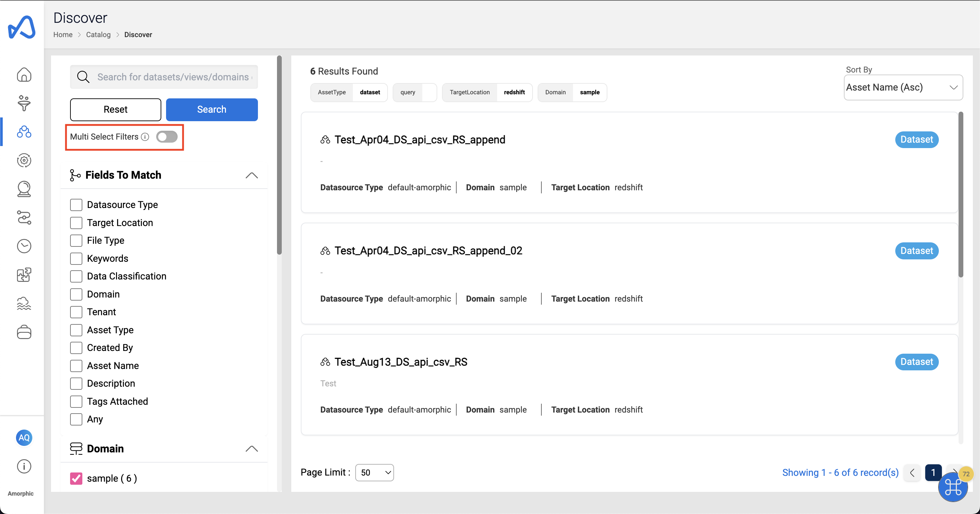Open the waves data lake icon in the sidebar
The width and height of the screenshot is (980, 514).
coord(24,303)
